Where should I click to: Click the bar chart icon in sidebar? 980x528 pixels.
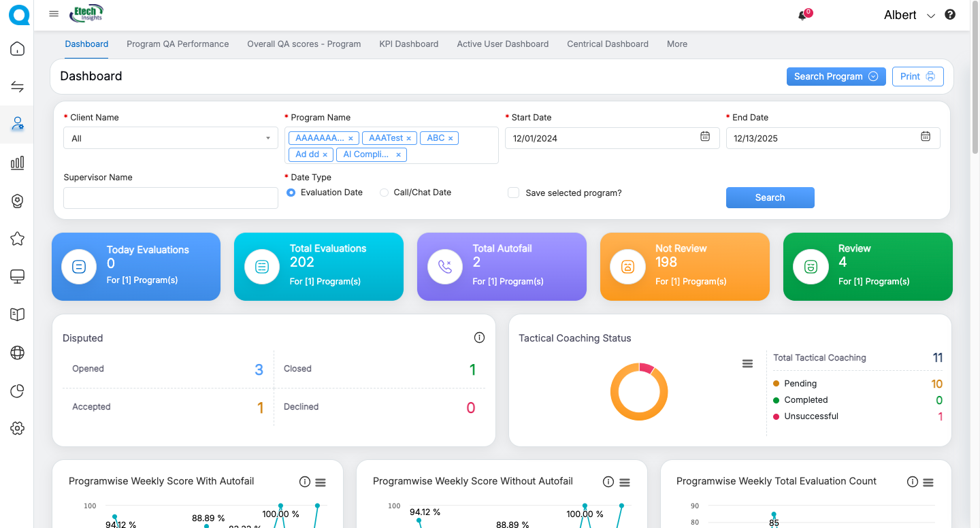[x=17, y=163]
